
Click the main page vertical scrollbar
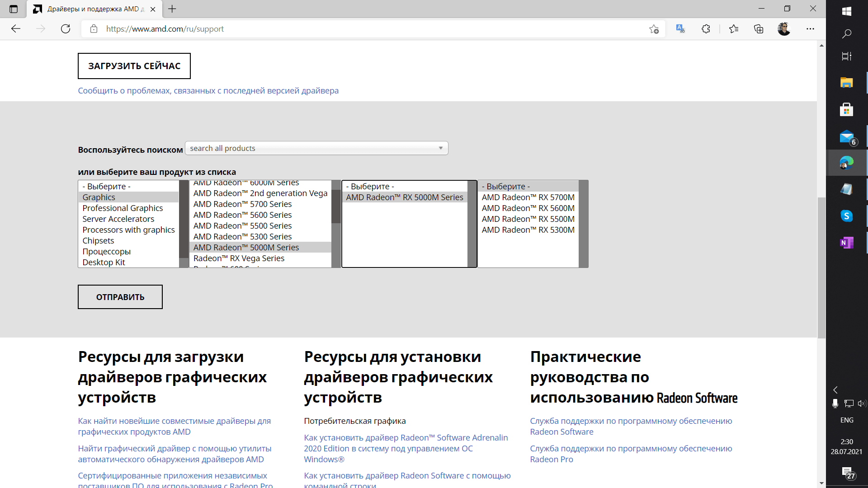pyautogui.click(x=821, y=267)
